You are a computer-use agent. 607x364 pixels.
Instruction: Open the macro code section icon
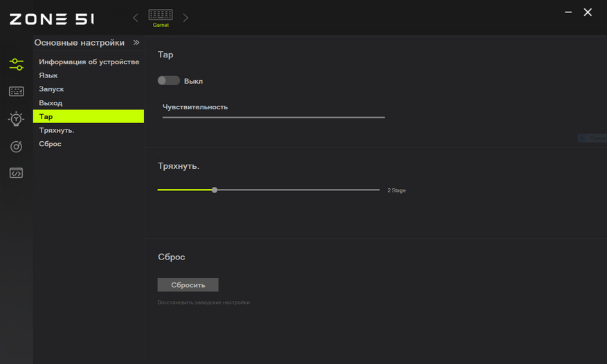click(16, 173)
